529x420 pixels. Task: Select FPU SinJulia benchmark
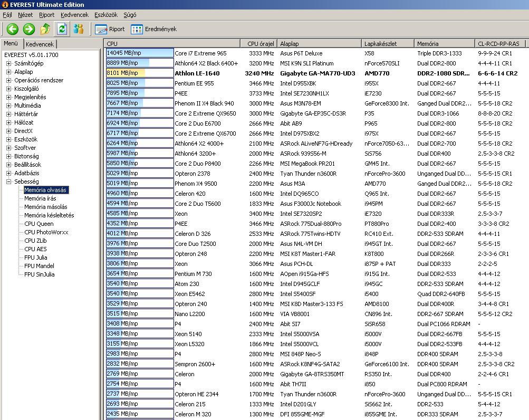point(39,274)
